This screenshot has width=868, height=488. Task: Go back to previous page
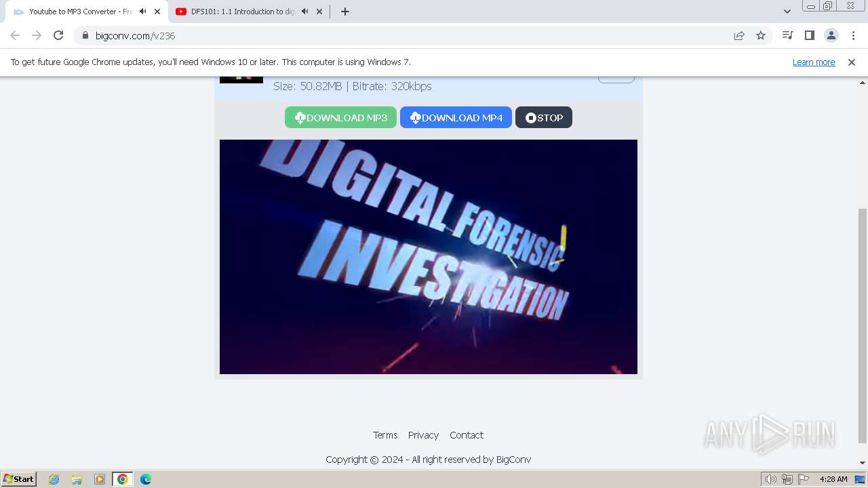tap(15, 35)
